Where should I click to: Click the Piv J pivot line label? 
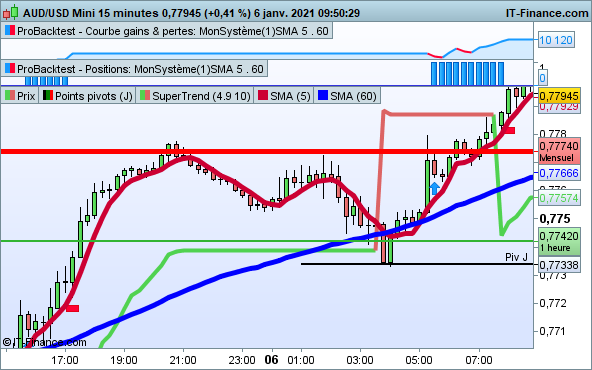coord(516,257)
